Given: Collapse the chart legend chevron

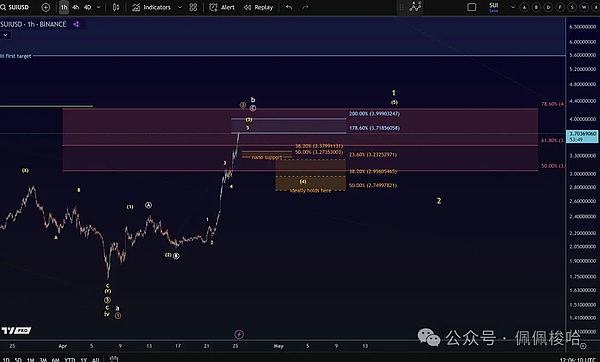Looking at the screenshot, I should [x=5, y=35].
